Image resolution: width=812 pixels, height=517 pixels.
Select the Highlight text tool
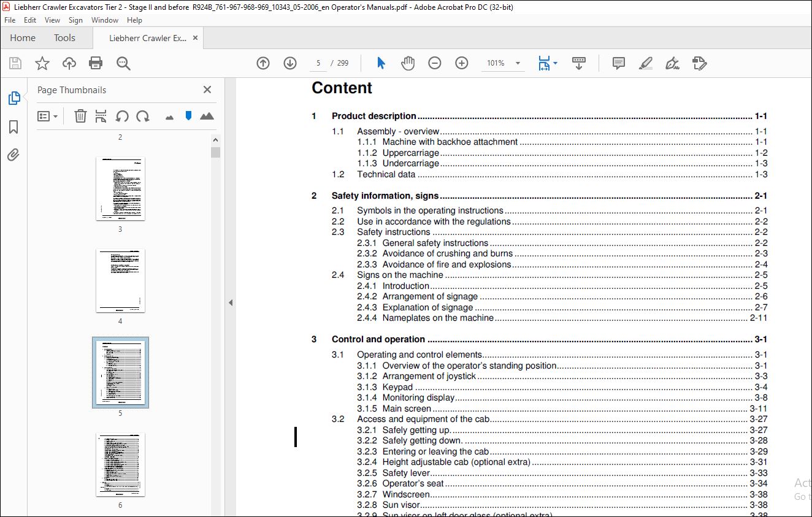645,63
